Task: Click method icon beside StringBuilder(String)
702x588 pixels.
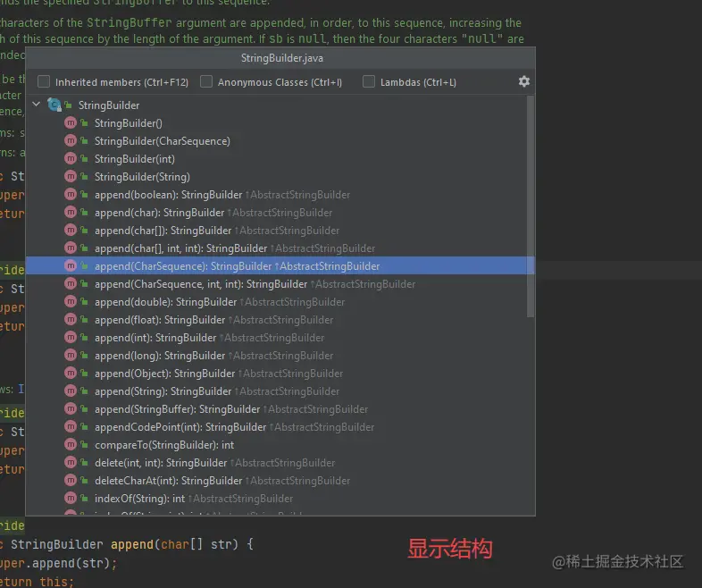Action: [71, 176]
